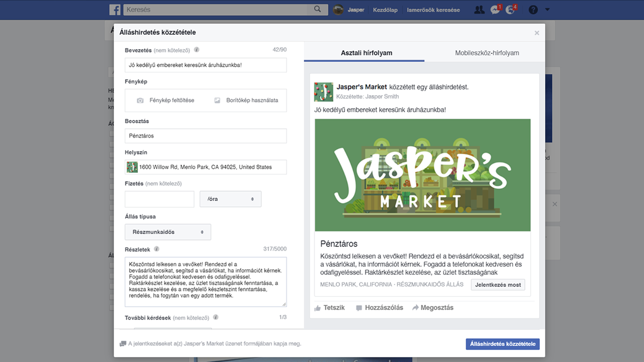Click info icon beside További kérdések

point(216,317)
